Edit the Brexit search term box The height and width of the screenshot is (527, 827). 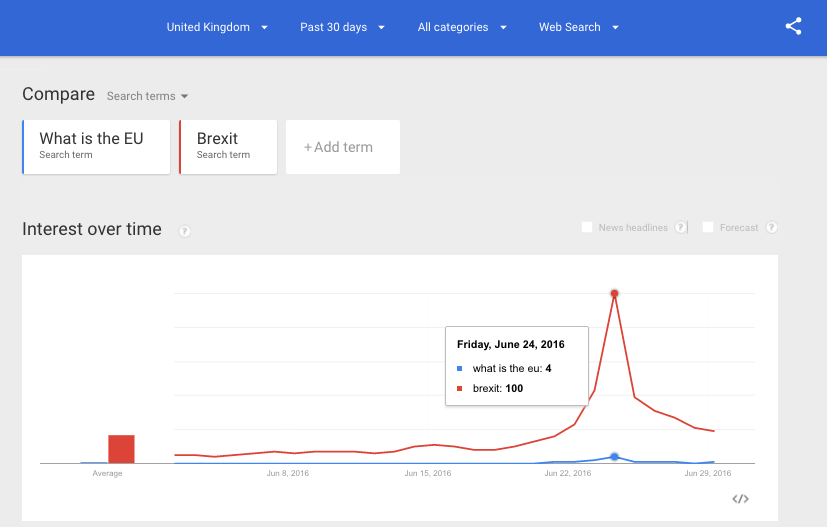(228, 147)
